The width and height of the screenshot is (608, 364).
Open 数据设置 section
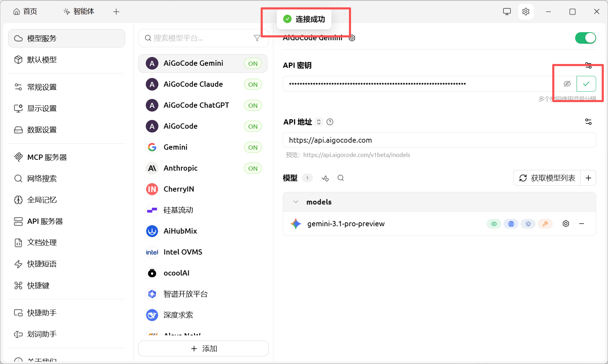click(x=66, y=130)
